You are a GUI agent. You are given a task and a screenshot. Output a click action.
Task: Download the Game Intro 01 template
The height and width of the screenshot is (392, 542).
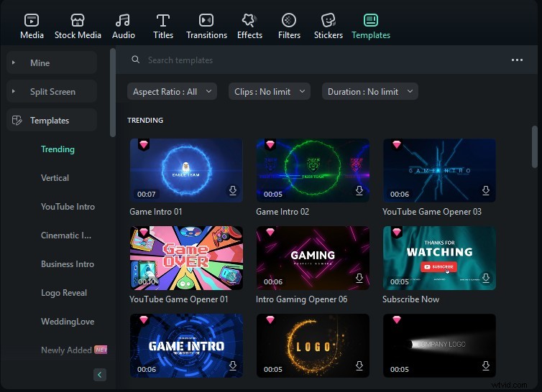tap(233, 191)
